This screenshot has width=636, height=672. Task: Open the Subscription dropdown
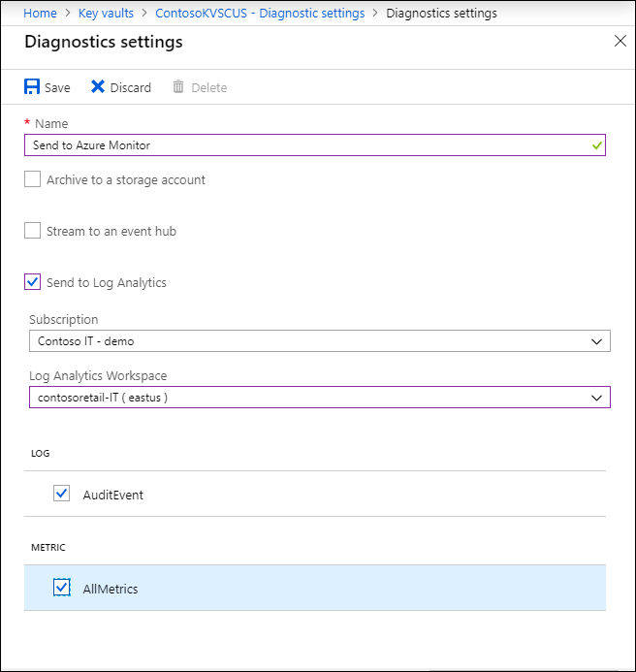tap(319, 341)
